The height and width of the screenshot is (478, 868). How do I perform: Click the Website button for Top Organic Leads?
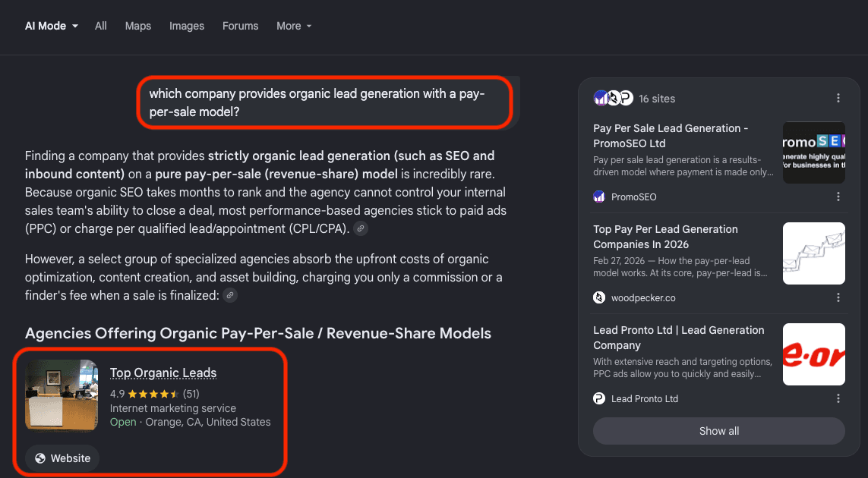pyautogui.click(x=62, y=458)
